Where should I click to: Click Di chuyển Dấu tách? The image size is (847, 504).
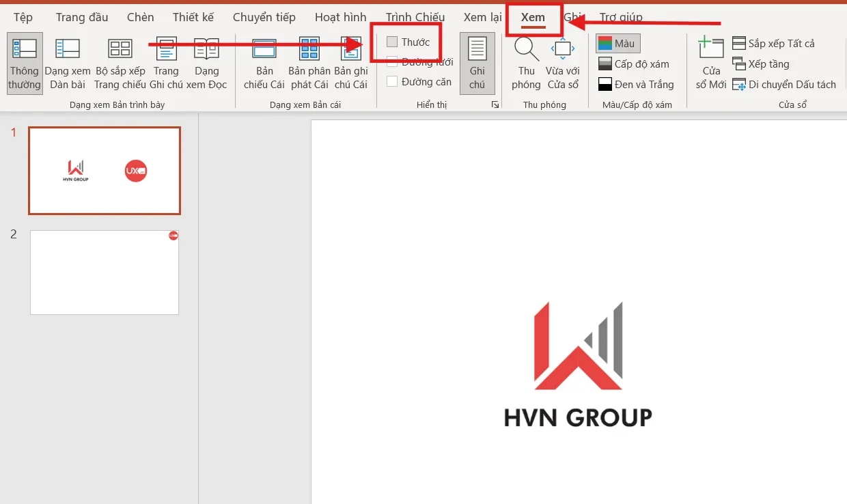pyautogui.click(x=784, y=85)
